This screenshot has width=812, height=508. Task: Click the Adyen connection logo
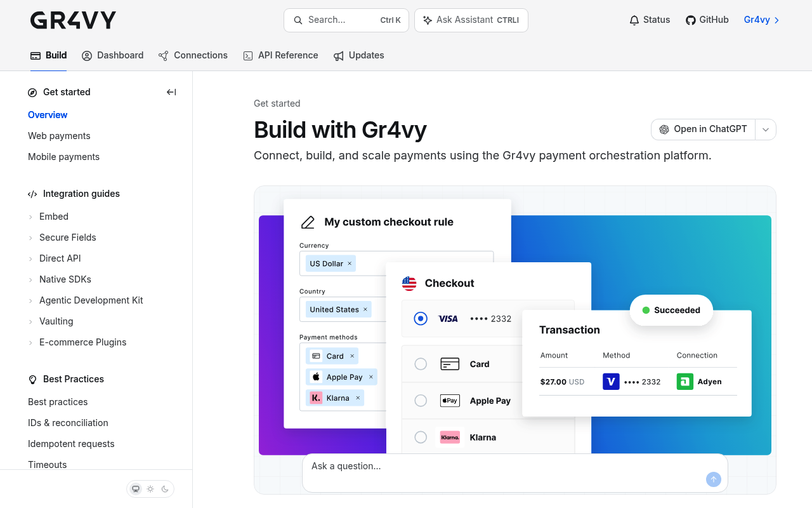click(685, 382)
